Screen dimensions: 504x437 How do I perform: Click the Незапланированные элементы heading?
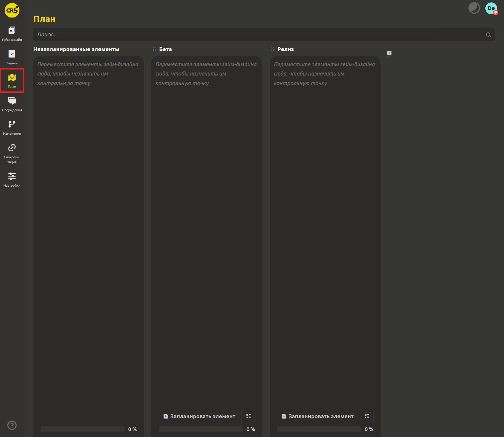coord(76,49)
